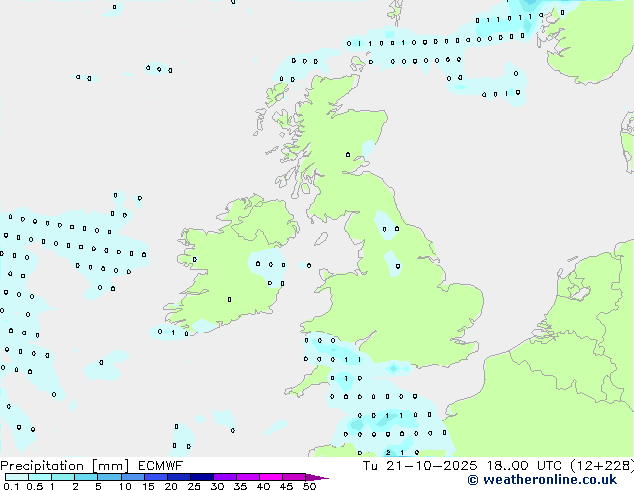Viewport: 634px width, 490px height.
Task: Pick the 20–25 mm legend swatch
Action: pyautogui.click(x=178, y=477)
